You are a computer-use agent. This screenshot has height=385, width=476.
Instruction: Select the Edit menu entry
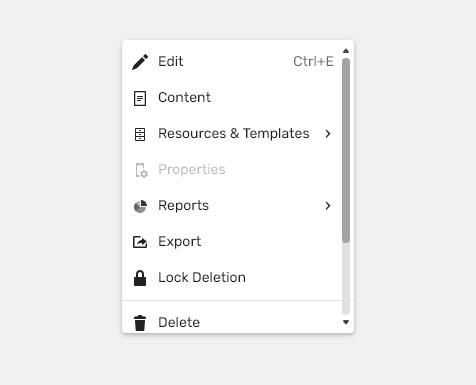pyautogui.click(x=232, y=62)
